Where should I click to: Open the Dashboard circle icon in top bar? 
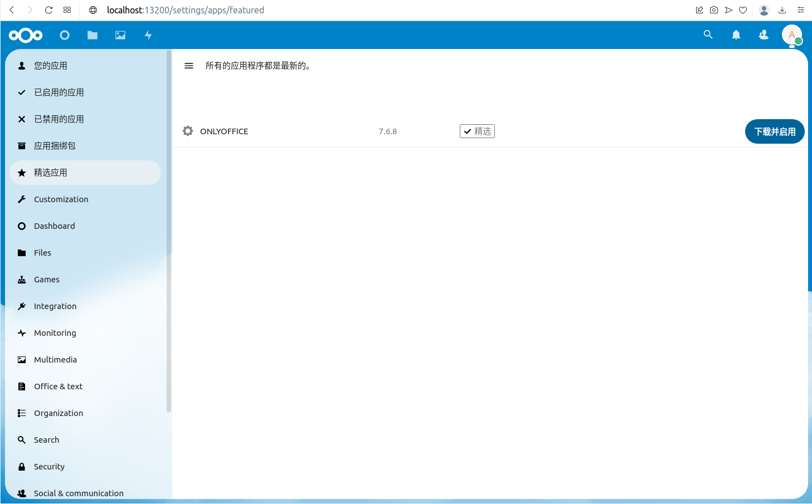[65, 35]
